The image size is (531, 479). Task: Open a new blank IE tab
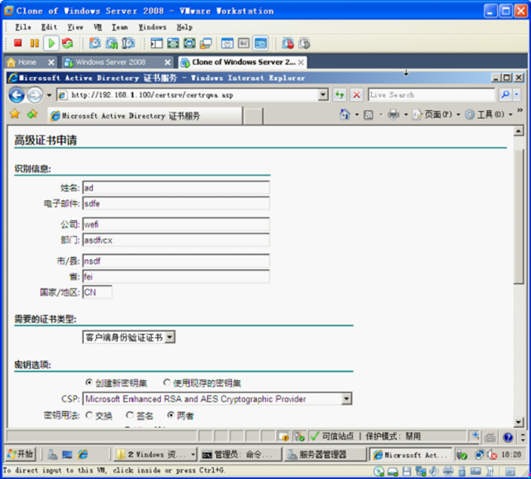tap(253, 116)
